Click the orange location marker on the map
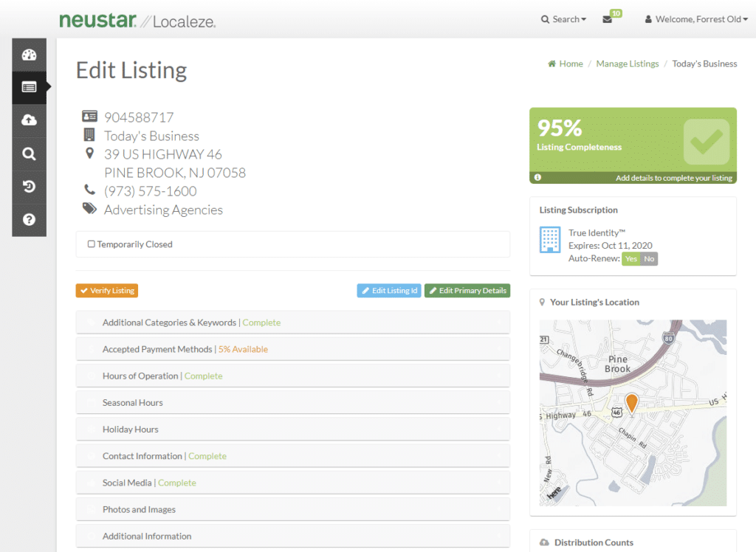756x552 pixels. pyautogui.click(x=632, y=404)
